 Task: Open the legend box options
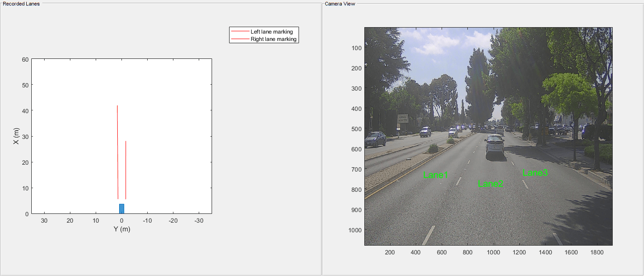[x=264, y=34]
